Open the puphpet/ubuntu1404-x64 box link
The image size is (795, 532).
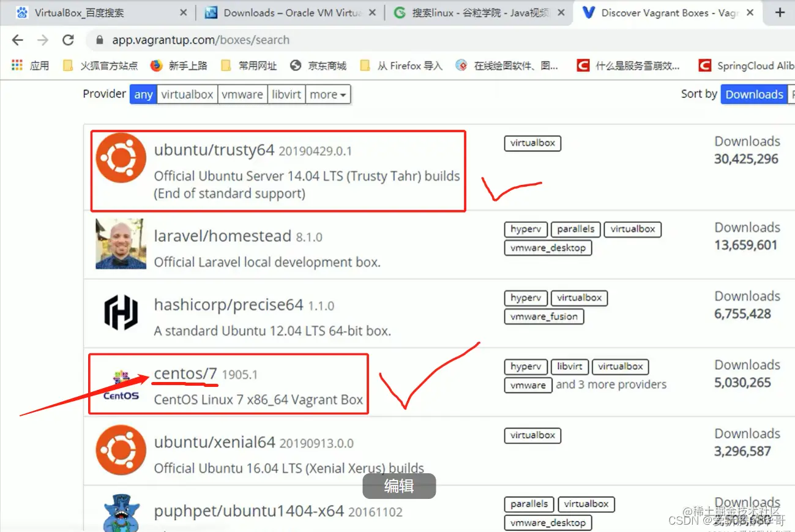[249, 511]
